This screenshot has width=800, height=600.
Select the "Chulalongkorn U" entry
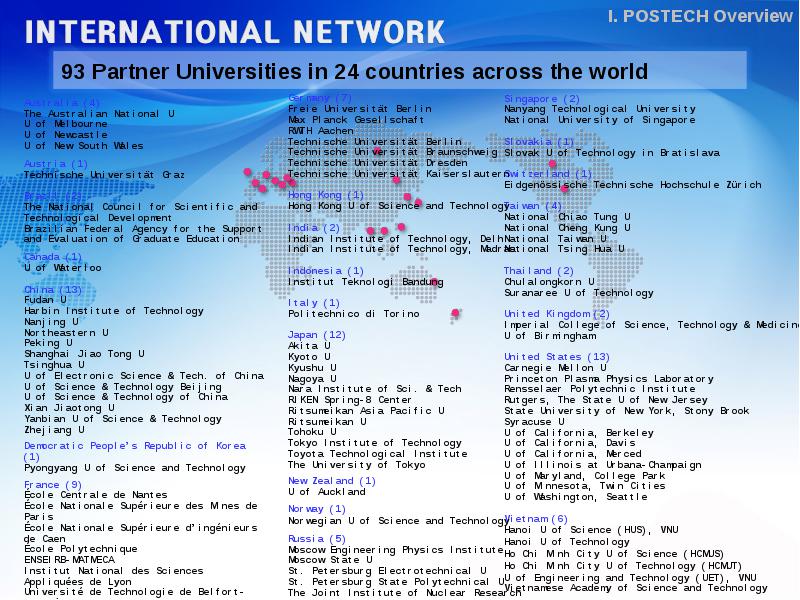549,282
